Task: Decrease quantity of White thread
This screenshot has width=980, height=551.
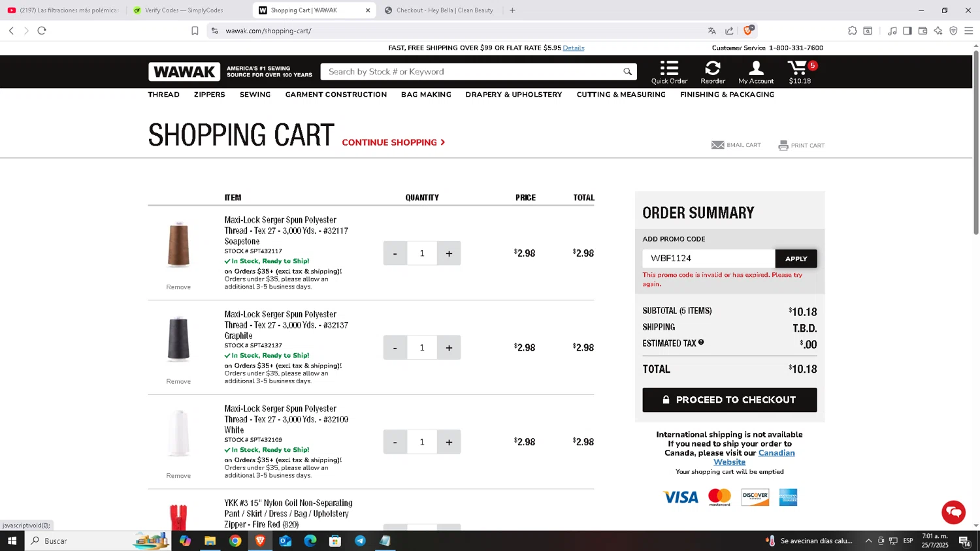Action: click(395, 442)
